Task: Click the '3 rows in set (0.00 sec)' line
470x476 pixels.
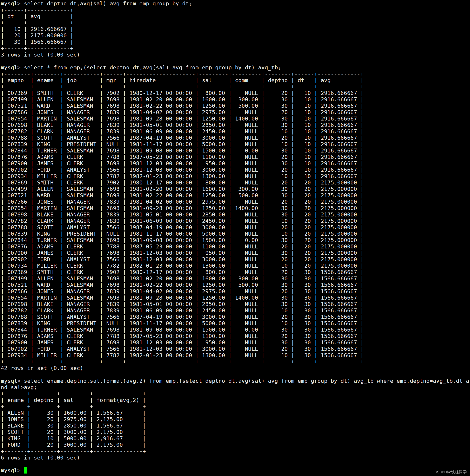Action: 40,55
